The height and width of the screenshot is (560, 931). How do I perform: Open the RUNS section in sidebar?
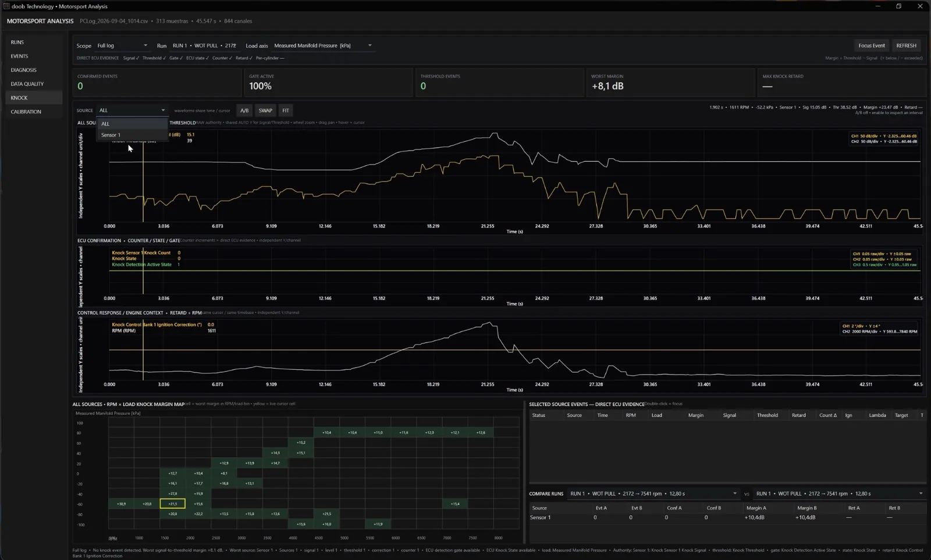[x=17, y=42]
